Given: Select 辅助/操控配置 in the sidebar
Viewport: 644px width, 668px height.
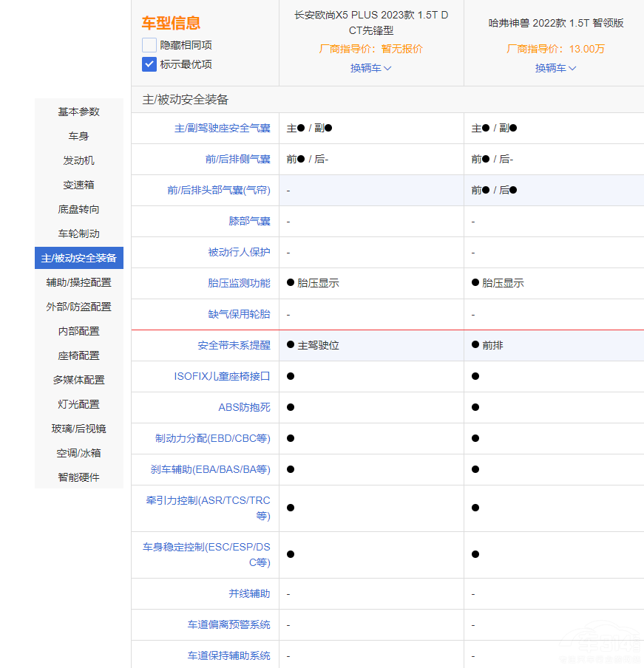Looking at the screenshot, I should [78, 282].
